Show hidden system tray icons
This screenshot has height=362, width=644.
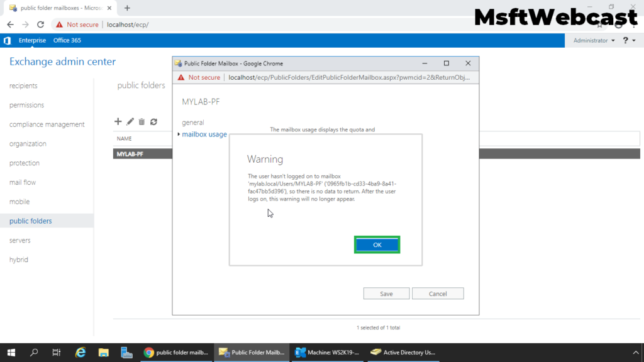635,352
